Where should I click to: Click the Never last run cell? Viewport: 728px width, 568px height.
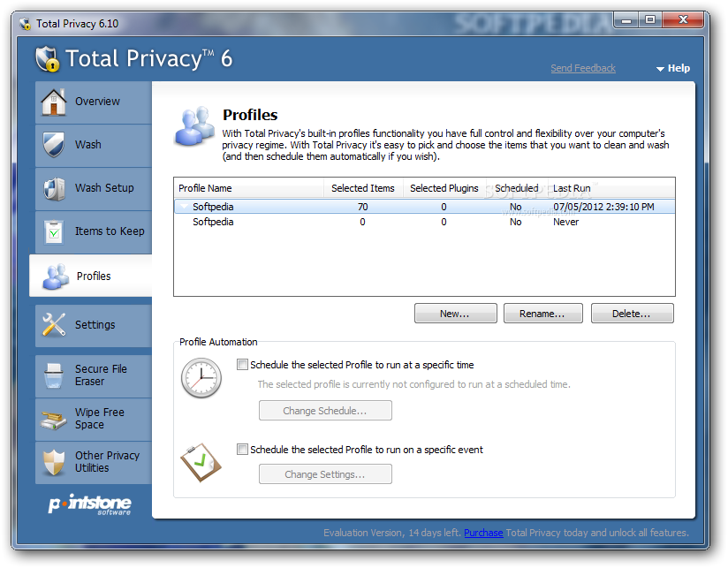566,222
